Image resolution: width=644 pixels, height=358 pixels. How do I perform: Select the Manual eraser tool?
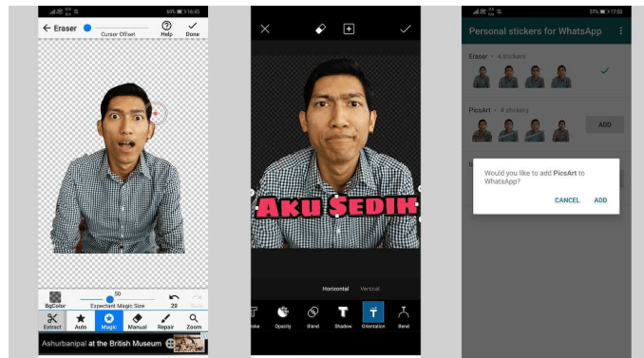coord(137,321)
